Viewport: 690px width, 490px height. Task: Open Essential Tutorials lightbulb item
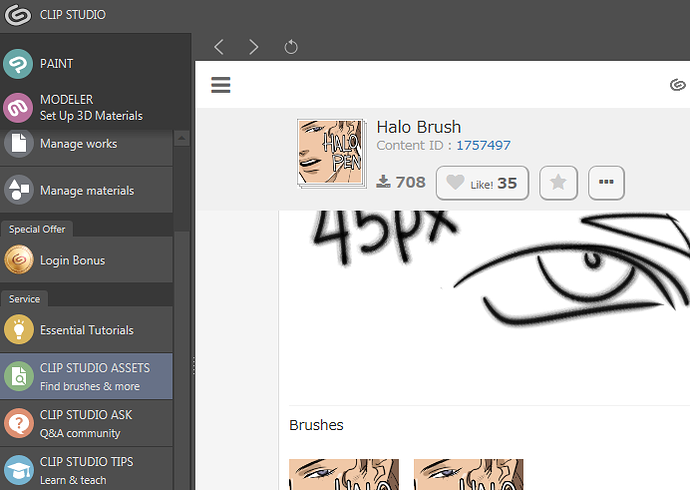(19, 330)
